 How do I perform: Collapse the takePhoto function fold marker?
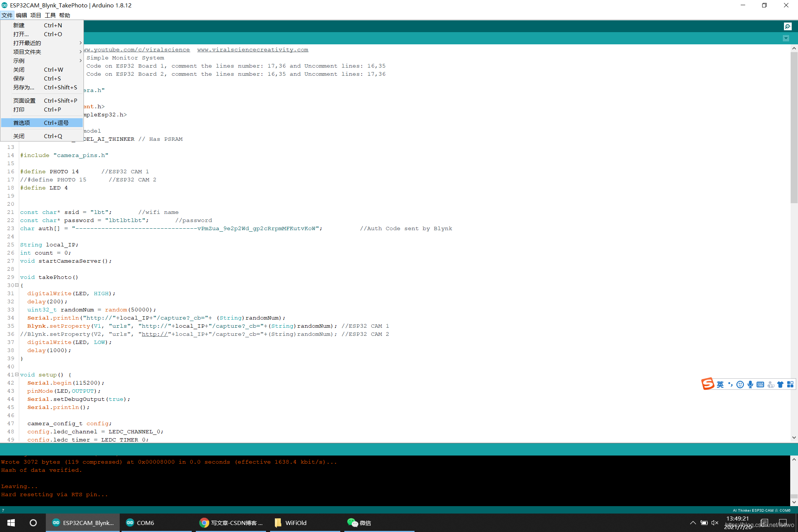coord(17,285)
